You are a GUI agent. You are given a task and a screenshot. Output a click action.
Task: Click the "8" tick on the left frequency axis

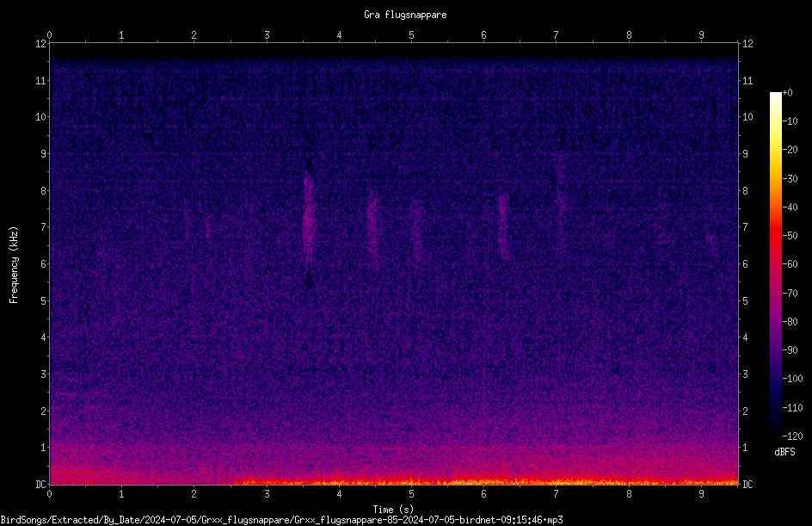[44, 191]
